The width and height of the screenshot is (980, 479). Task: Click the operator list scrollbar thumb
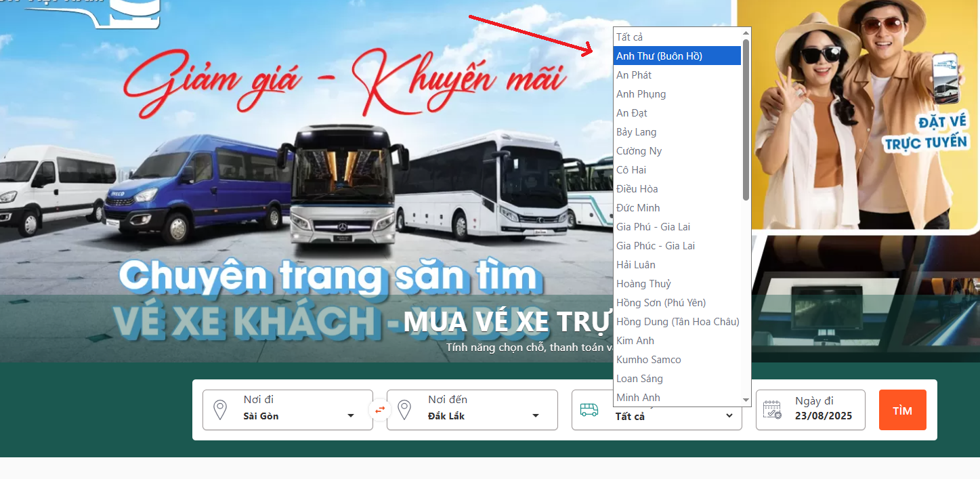pos(746,119)
